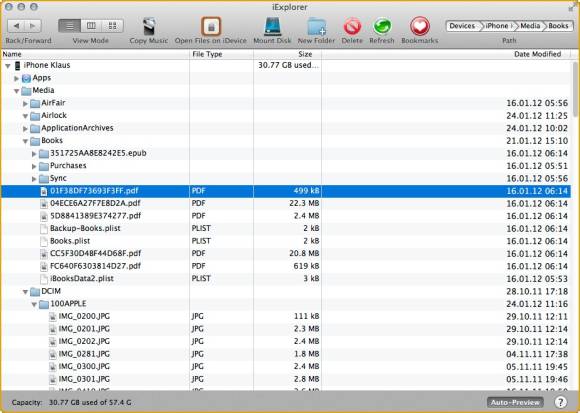Expand the Purchases folder

point(34,166)
